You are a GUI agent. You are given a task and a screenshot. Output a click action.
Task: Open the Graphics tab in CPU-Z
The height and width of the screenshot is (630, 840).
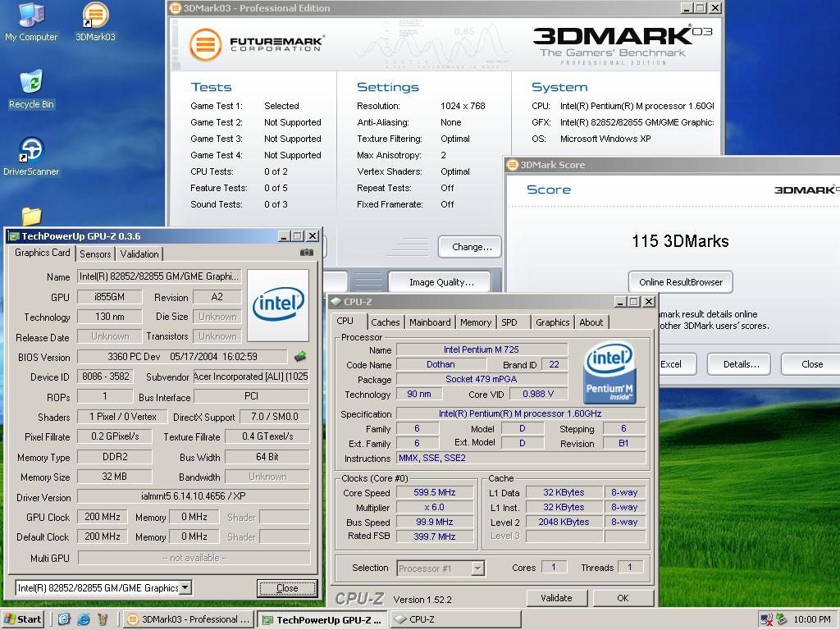pos(552,322)
